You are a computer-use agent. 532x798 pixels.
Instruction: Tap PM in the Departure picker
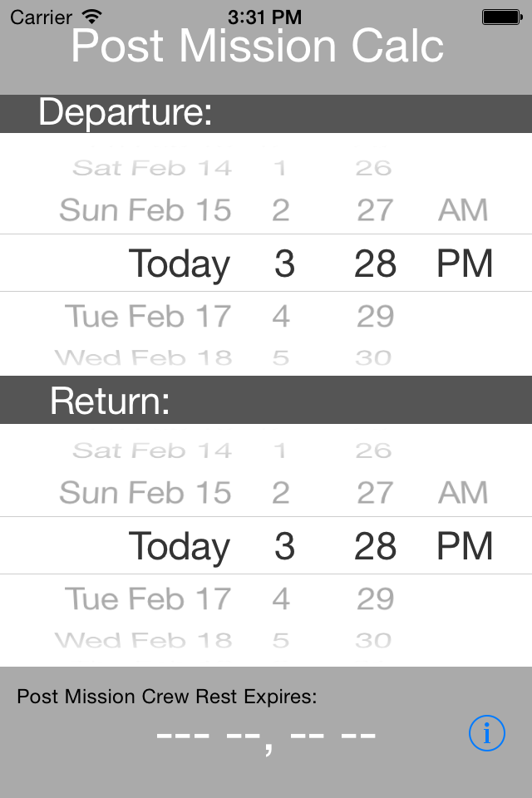(x=465, y=264)
